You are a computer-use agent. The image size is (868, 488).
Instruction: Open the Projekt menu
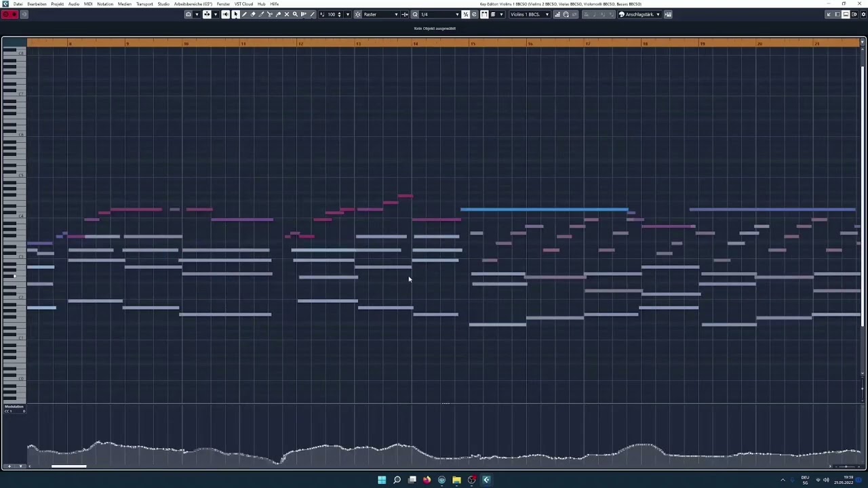(57, 4)
